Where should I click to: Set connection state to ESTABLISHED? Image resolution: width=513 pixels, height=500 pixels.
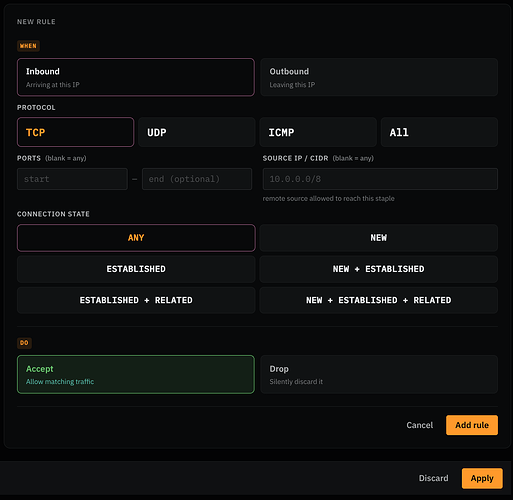[136, 269]
